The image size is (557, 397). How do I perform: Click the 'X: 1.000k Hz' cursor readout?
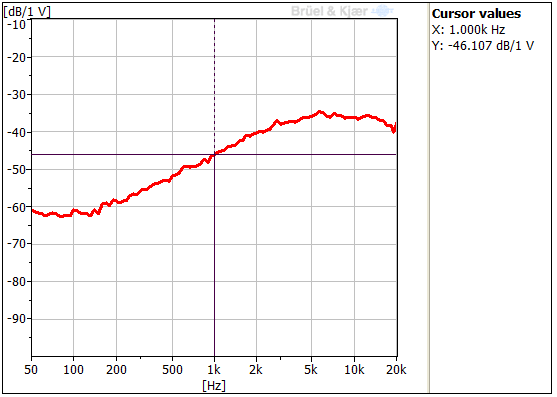point(469,29)
